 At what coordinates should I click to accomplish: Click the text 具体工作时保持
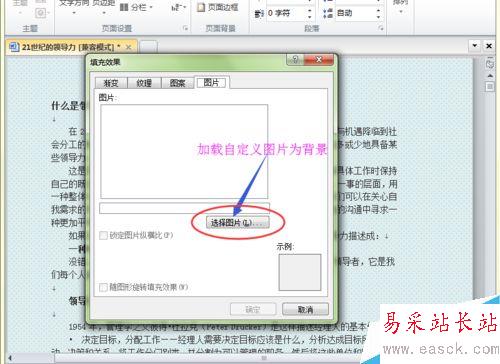coord(367,171)
